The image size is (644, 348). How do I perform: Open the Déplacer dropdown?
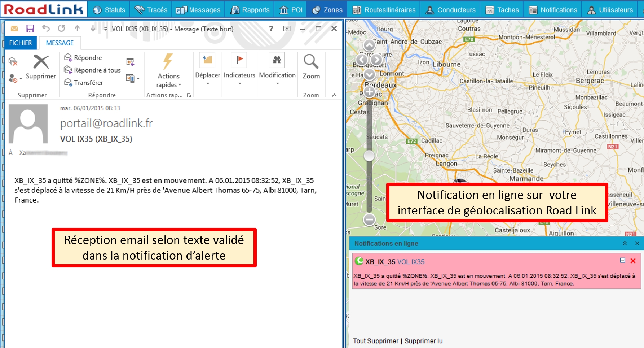click(207, 69)
